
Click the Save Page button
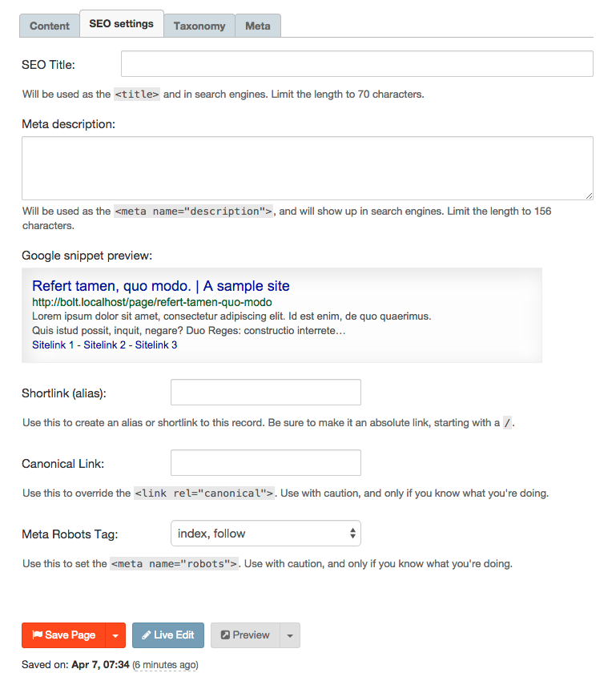pyautogui.click(x=64, y=635)
